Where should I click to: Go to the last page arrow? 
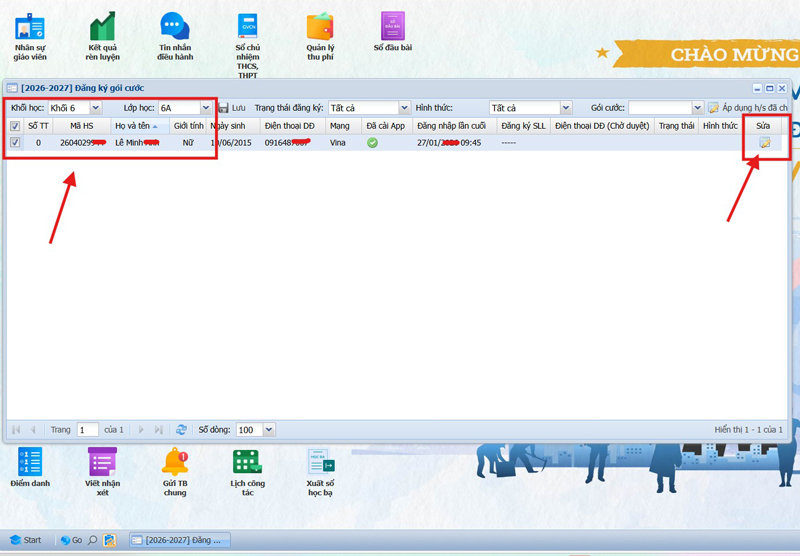[159, 429]
